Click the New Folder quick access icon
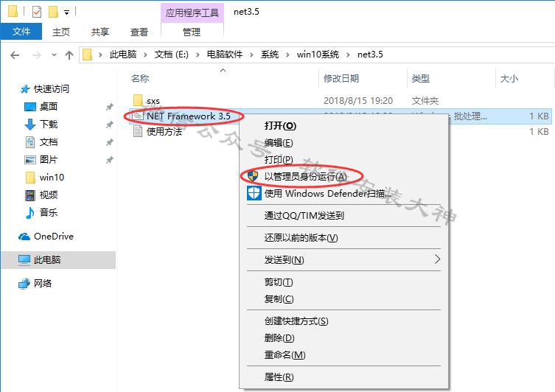Screen dimensions: 555x392 pos(53,12)
